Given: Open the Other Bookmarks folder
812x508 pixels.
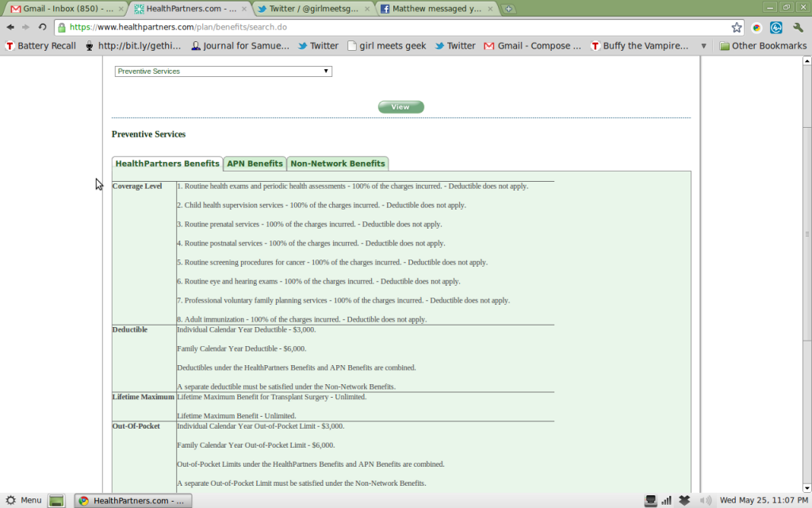Looking at the screenshot, I should [763, 45].
